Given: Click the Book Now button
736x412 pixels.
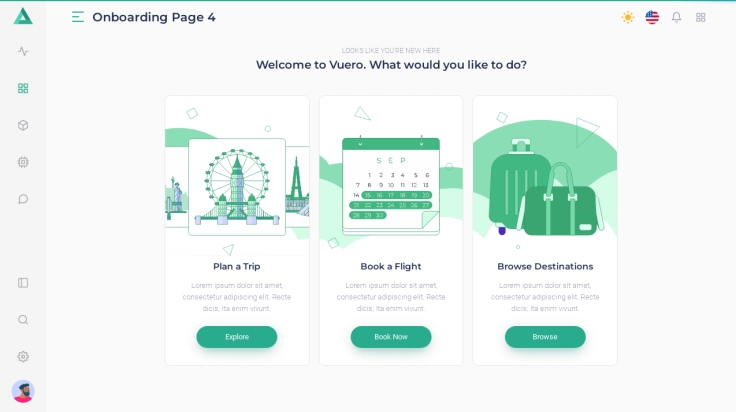Looking at the screenshot, I should 391,337.
